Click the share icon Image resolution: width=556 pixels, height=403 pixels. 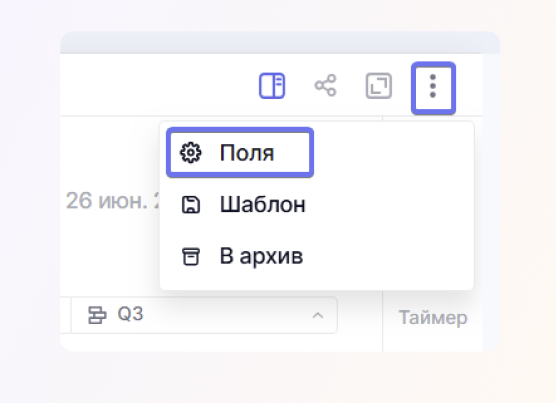(x=325, y=85)
